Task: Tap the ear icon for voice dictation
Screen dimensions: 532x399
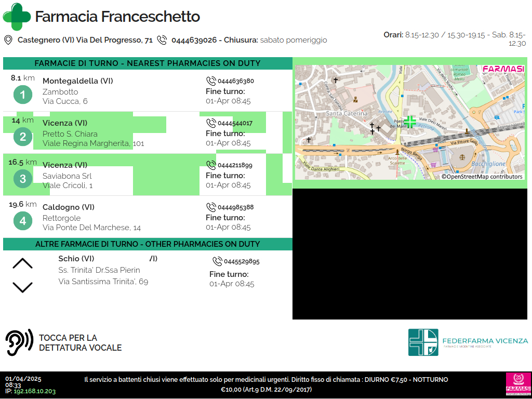Action: point(19,343)
